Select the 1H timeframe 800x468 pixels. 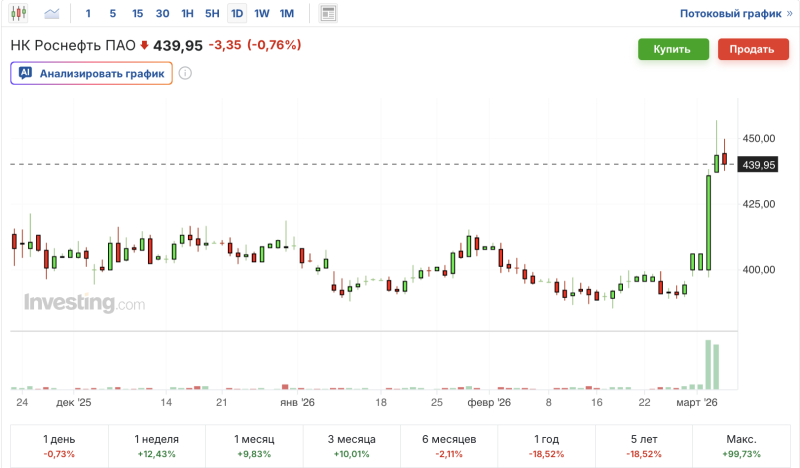pyautogui.click(x=188, y=14)
